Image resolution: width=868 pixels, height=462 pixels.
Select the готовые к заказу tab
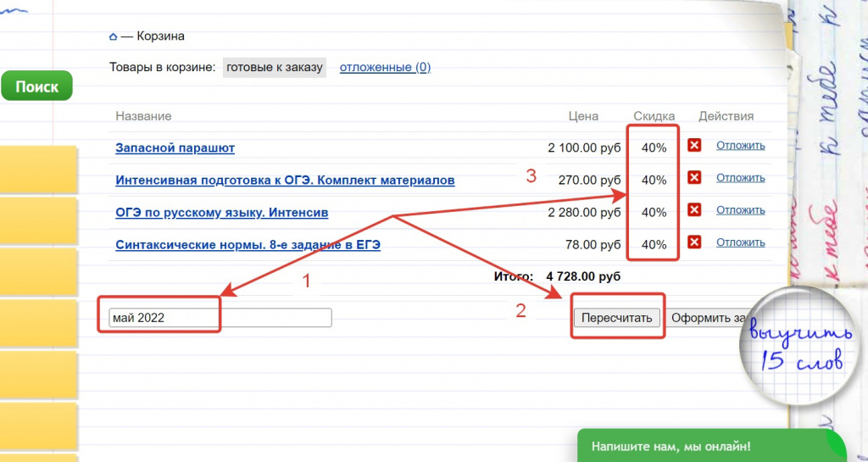coord(275,67)
